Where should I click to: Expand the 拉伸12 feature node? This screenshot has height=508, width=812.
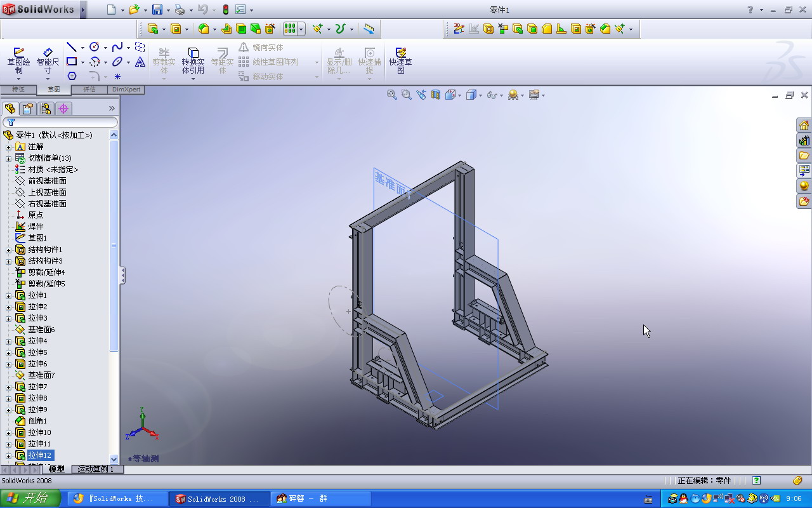pos(8,455)
